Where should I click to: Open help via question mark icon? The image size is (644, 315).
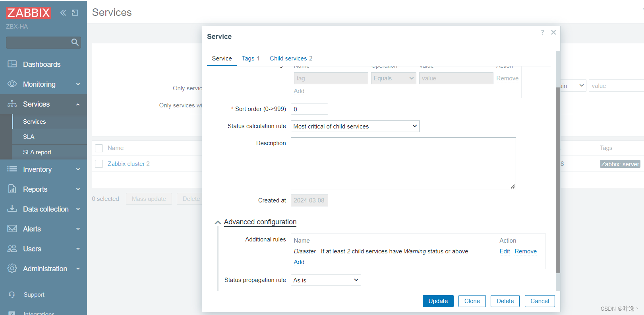pos(542,32)
